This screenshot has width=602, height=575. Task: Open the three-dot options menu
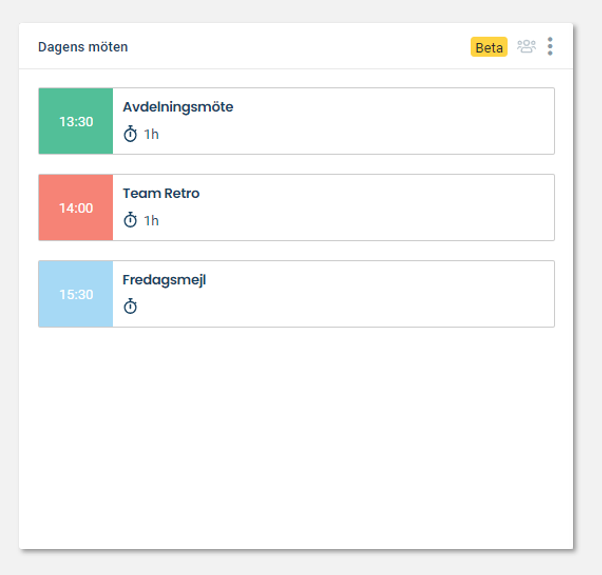click(550, 46)
